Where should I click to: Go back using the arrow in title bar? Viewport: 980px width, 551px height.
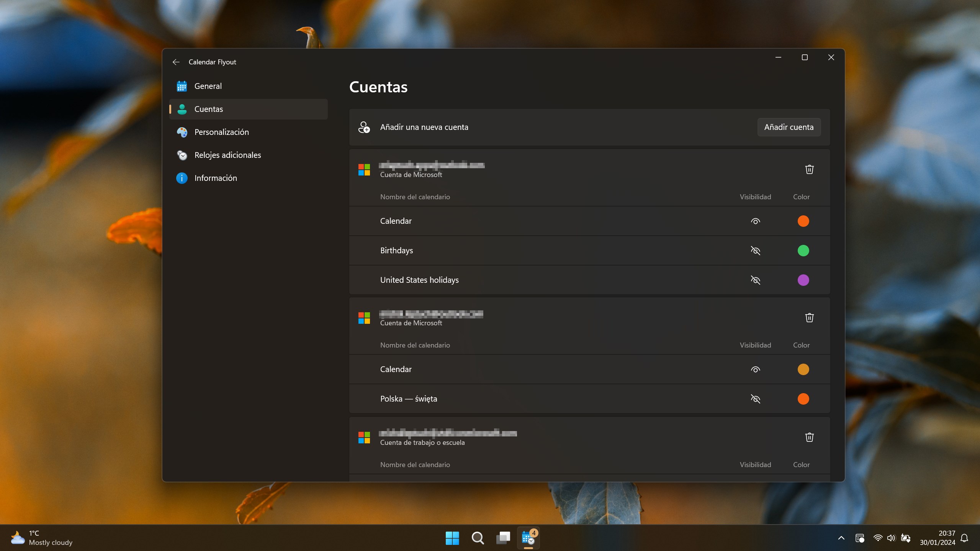coord(176,62)
